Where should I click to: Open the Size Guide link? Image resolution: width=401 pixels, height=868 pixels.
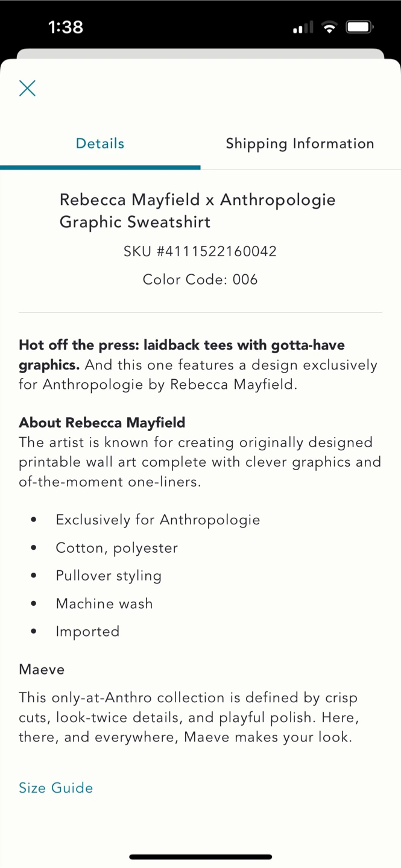pyautogui.click(x=55, y=788)
